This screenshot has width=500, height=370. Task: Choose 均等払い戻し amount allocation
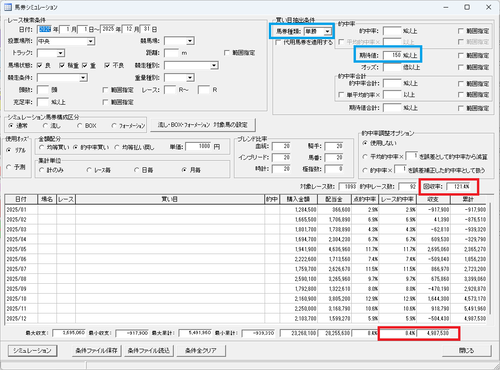(117, 147)
